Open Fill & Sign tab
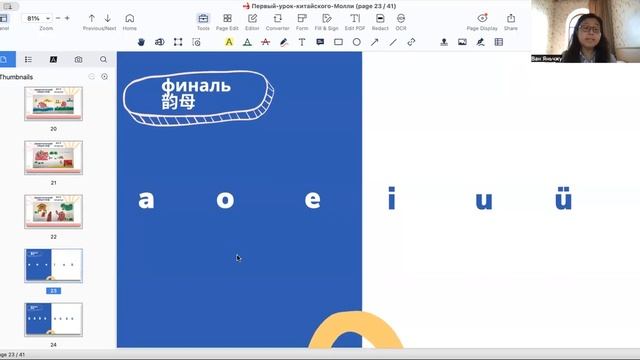Image resolution: width=640 pixels, height=360 pixels. click(327, 22)
